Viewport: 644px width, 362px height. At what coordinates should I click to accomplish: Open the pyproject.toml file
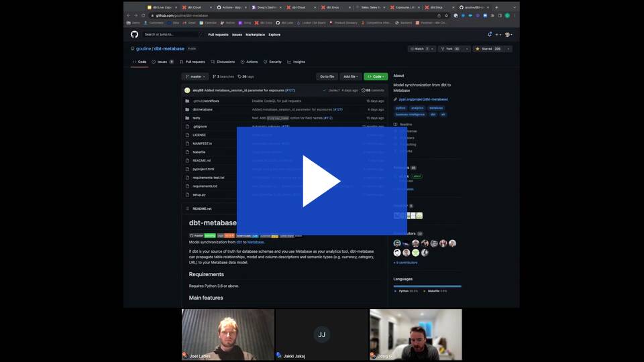tap(203, 169)
